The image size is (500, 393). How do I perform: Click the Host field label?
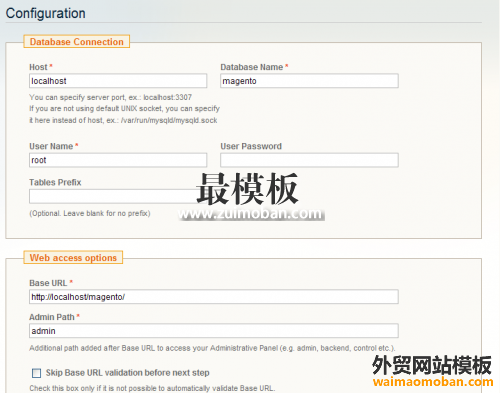point(38,67)
